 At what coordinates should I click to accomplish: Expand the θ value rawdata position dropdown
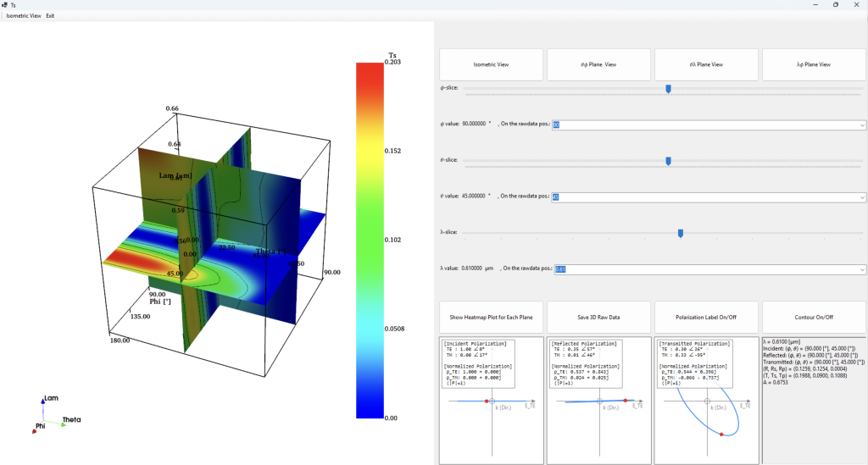[862, 197]
